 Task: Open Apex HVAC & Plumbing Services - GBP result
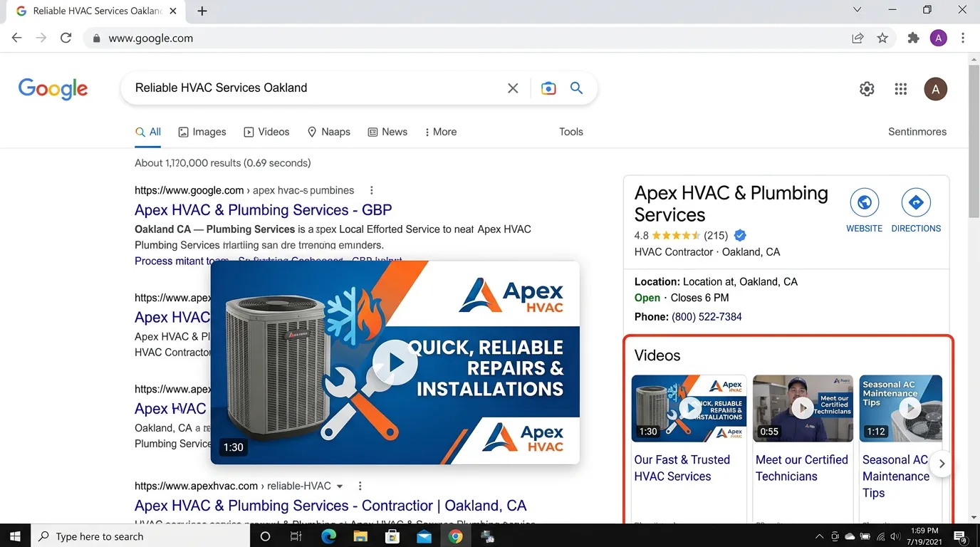click(264, 210)
